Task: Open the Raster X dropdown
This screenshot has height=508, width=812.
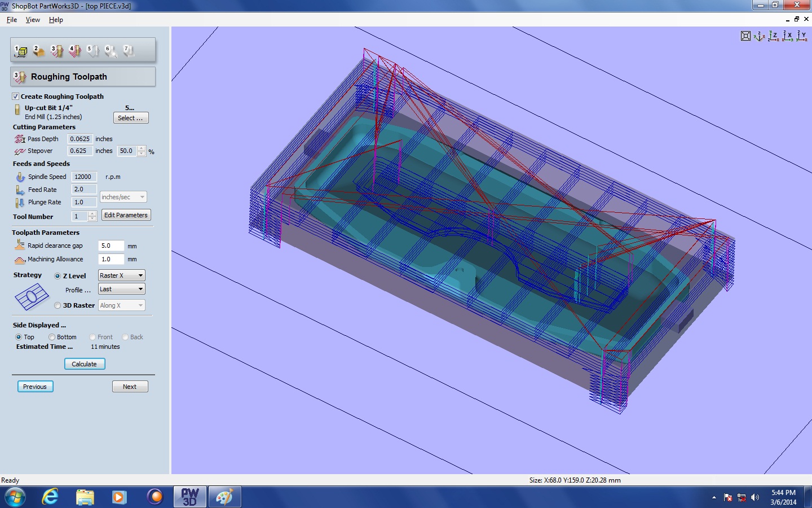Action: pos(121,275)
